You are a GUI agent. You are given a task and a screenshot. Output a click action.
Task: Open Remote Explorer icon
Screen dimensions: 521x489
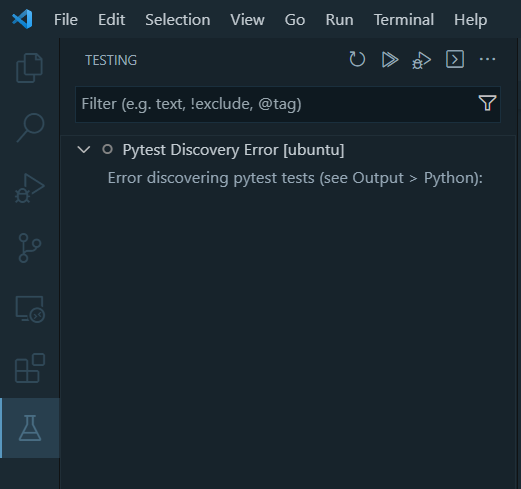30,309
